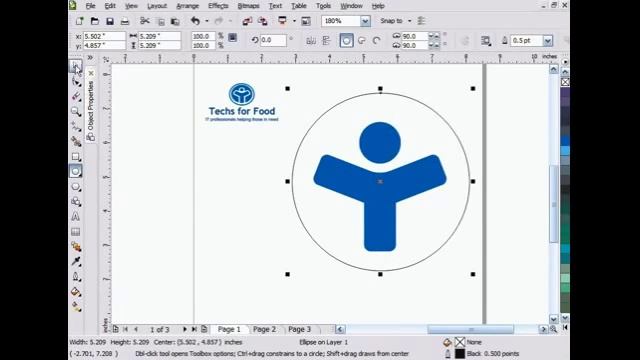
Task: Select the Smart Fill tool
Action: 76,142
